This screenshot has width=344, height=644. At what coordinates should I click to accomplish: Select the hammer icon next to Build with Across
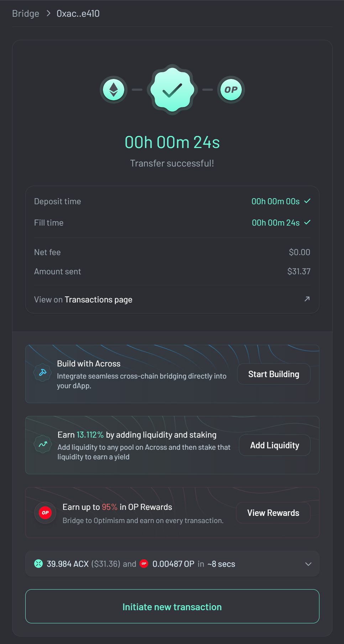(x=42, y=373)
